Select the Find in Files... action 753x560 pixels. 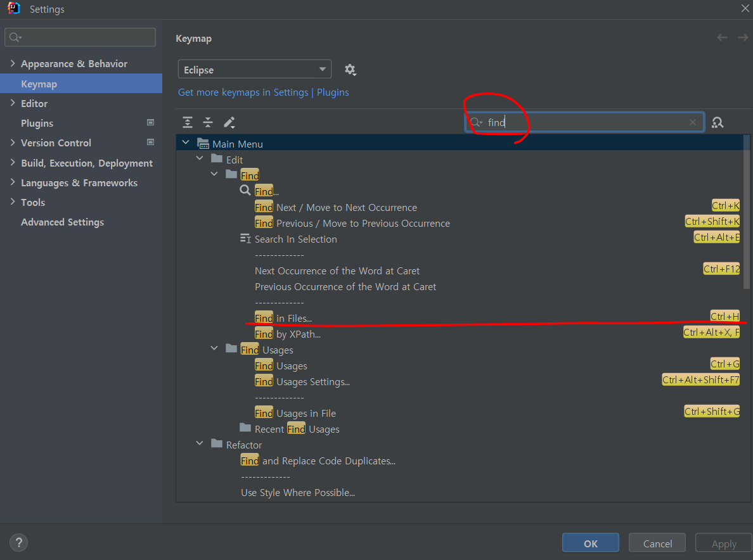(x=283, y=318)
